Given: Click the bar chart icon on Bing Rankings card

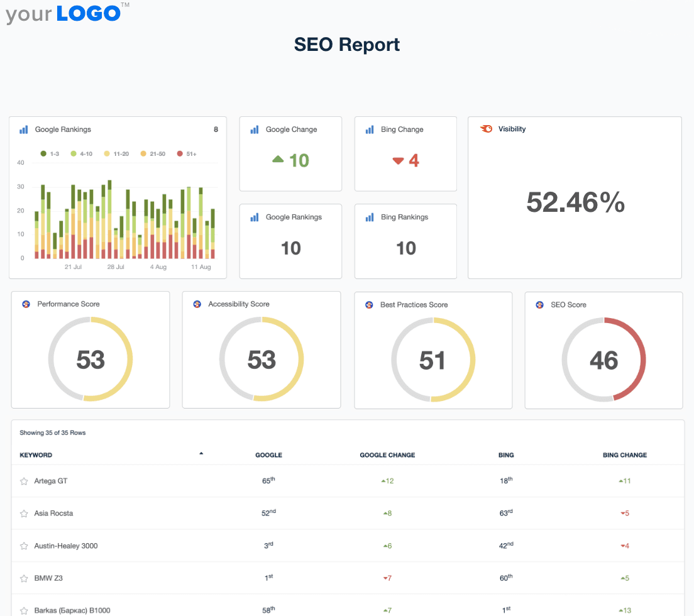Looking at the screenshot, I should (x=369, y=217).
